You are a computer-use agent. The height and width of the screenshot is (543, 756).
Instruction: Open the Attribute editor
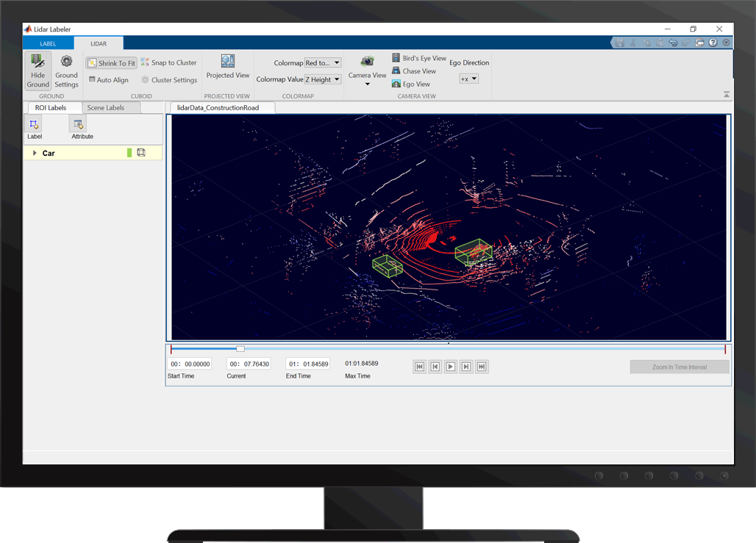coord(77,127)
